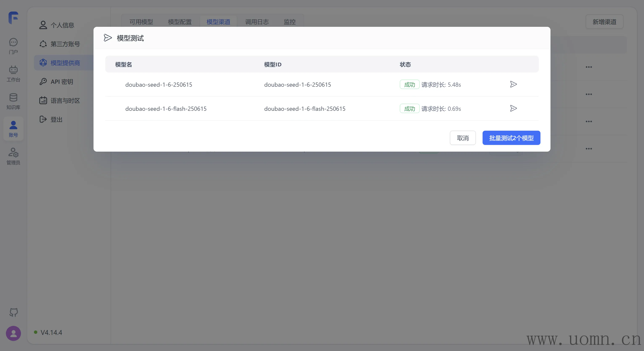
Task: Run test for doubao-seed-1-6-flash-250615 send icon
Action: point(513,108)
